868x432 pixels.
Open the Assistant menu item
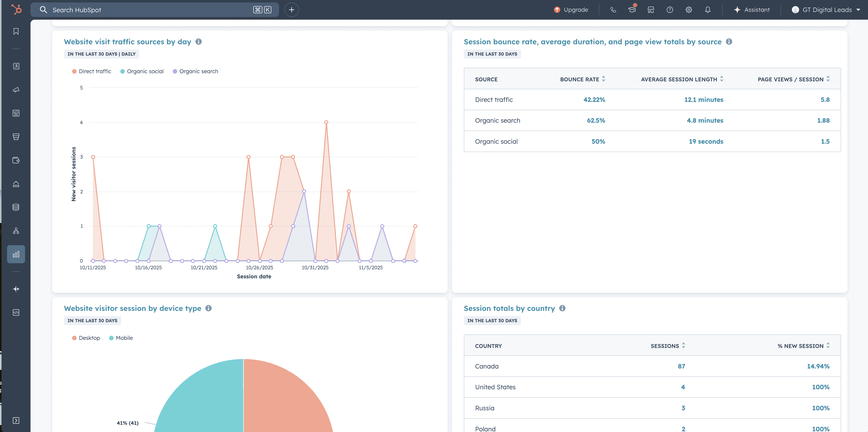[x=751, y=10]
